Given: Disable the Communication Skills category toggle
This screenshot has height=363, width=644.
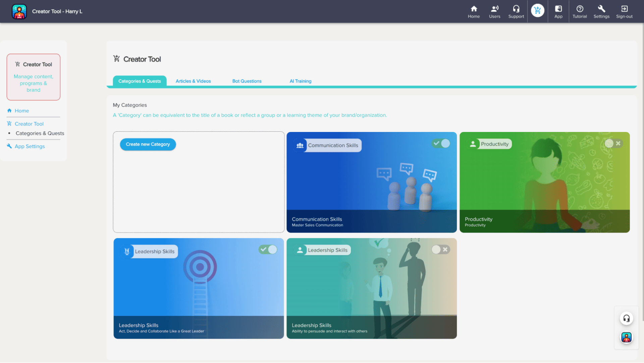Looking at the screenshot, I should tap(441, 144).
